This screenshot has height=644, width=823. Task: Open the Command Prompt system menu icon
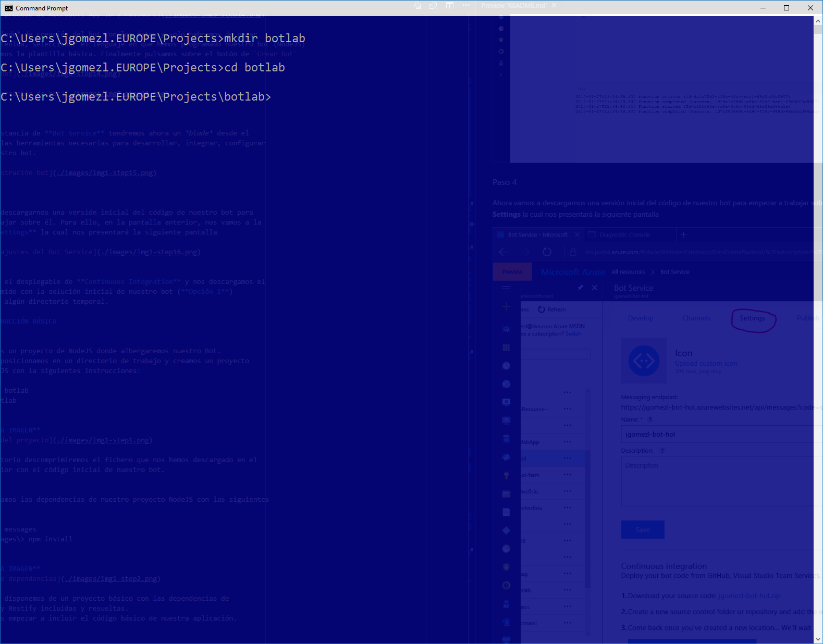tap(8, 8)
